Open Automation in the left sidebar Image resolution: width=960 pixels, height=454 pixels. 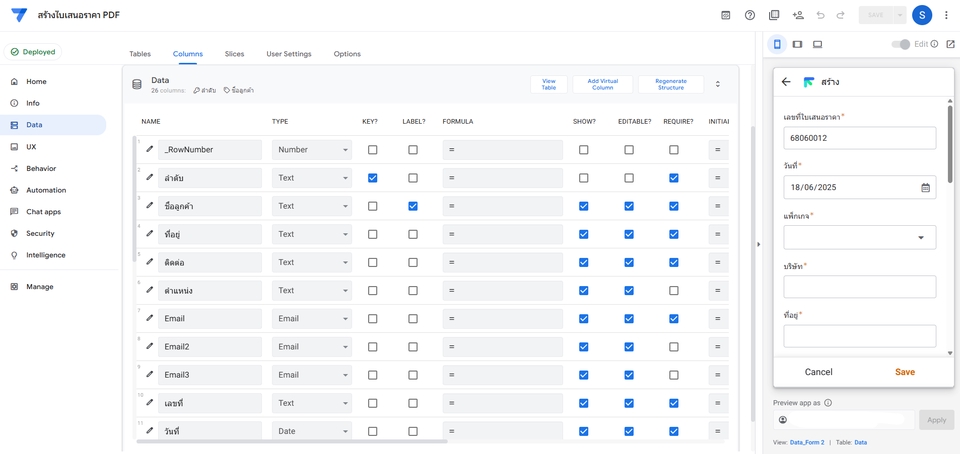[x=46, y=190]
